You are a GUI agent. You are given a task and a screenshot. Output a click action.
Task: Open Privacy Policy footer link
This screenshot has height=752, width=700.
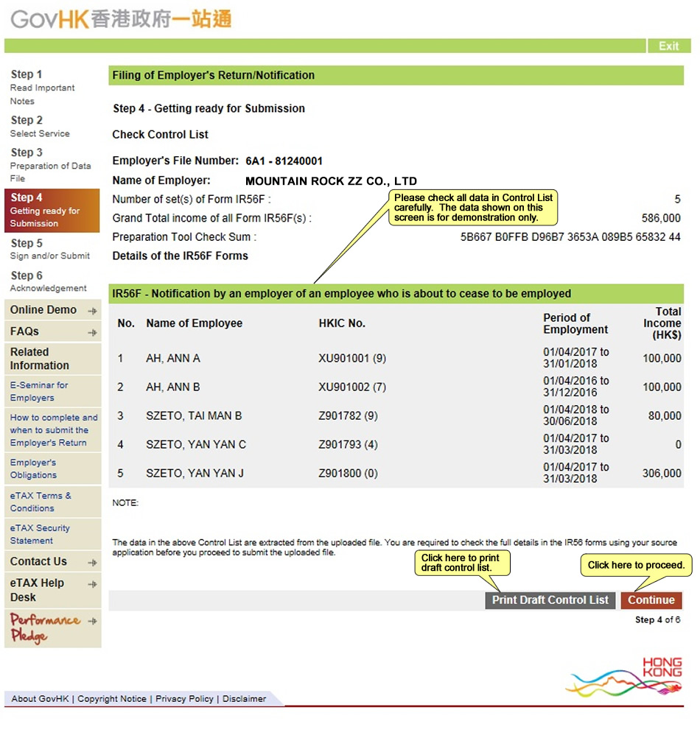click(x=184, y=699)
